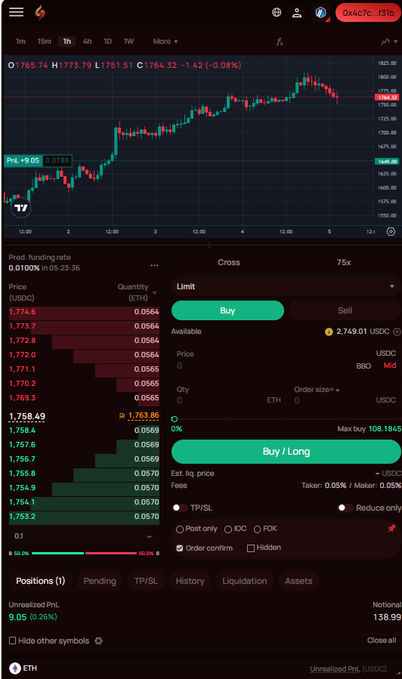Set price to Mid
Viewport: 402px width, 679px height.
[390, 365]
